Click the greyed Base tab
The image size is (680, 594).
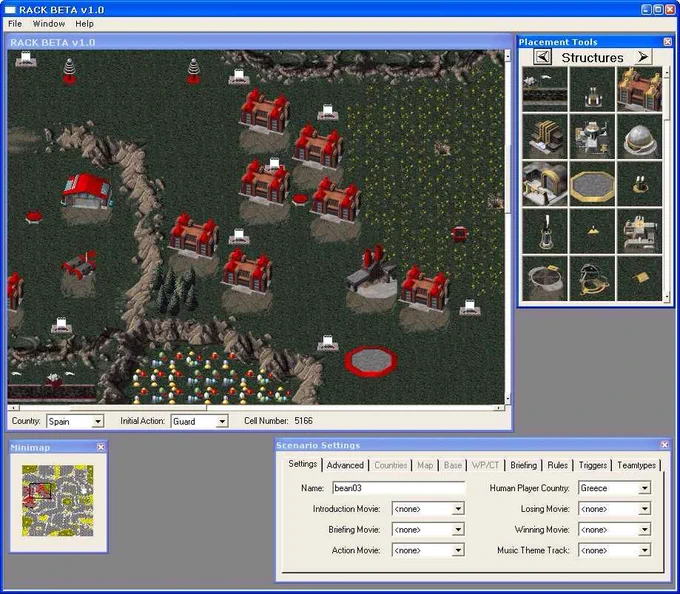tap(453, 465)
